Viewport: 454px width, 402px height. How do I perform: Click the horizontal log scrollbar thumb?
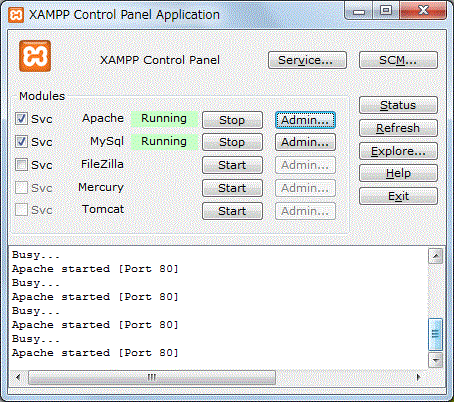coord(152,377)
